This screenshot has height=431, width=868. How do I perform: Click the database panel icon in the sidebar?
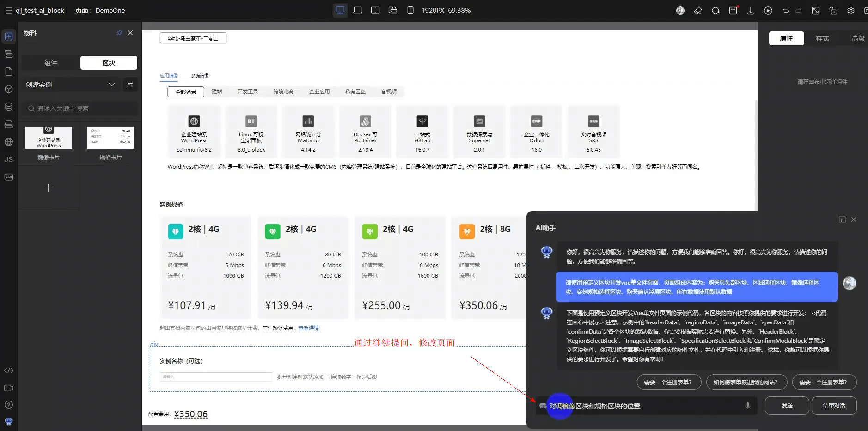[8, 106]
